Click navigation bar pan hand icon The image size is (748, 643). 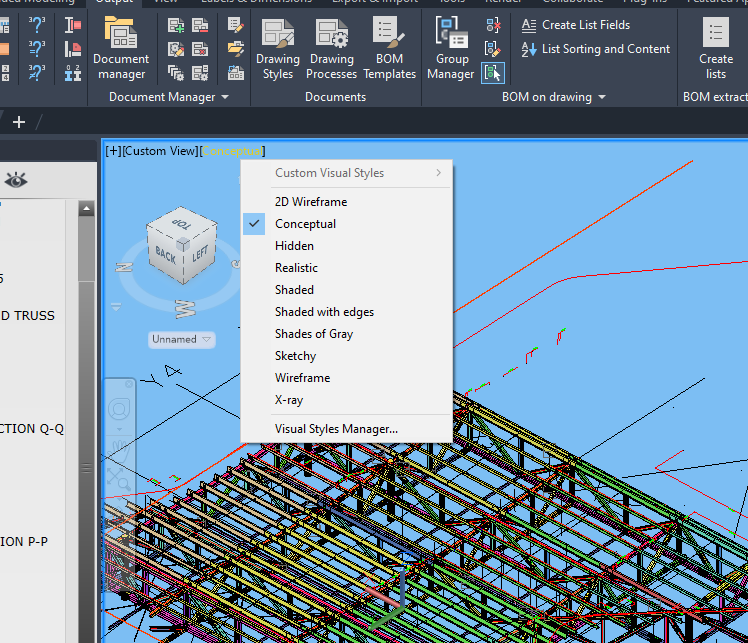coord(119,450)
